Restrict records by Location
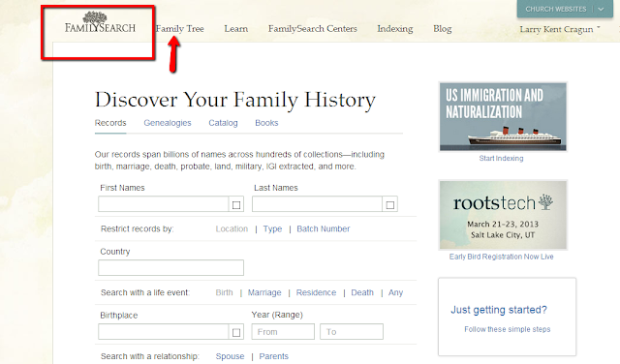Viewport: 620px width, 364px height. 232,228
